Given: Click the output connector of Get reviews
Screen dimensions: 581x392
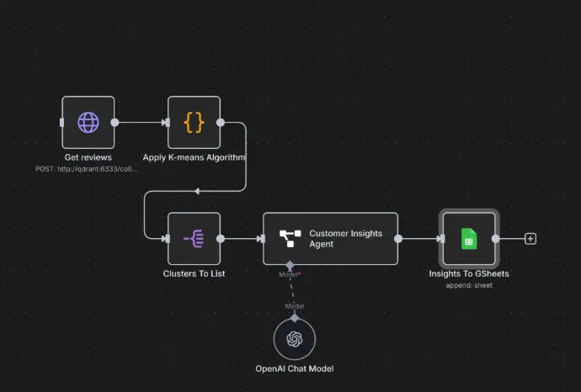Looking at the screenshot, I should (115, 122).
